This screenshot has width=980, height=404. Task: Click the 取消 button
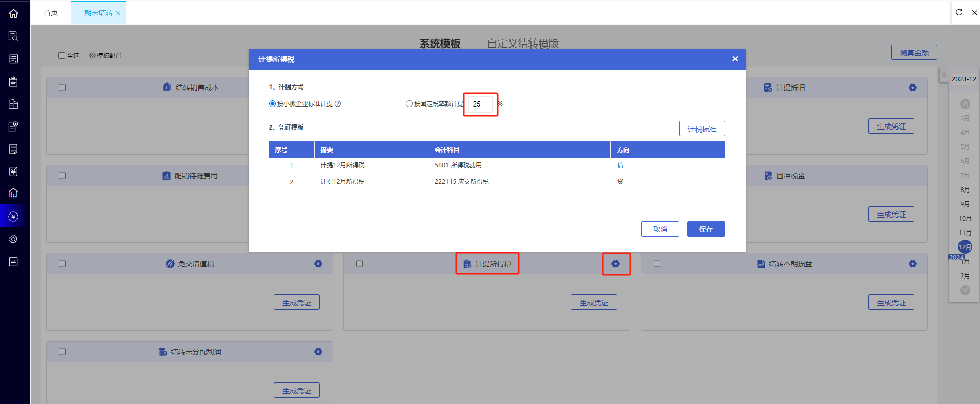pos(660,229)
